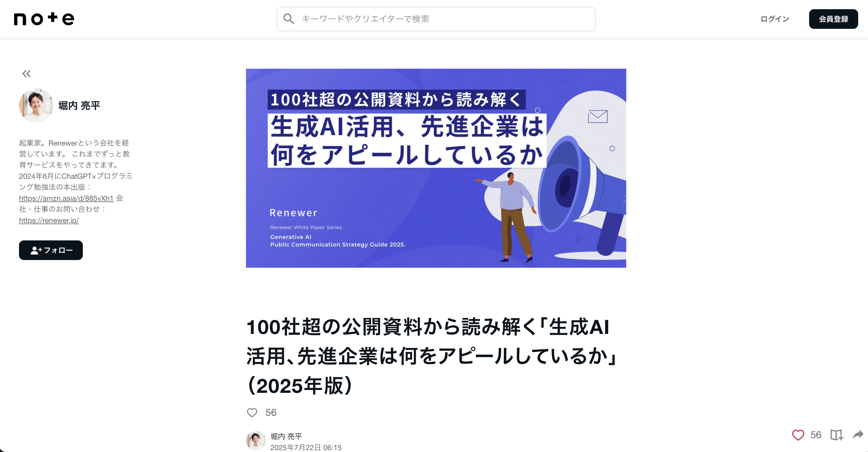
Task: Follow author with フォロー button
Action: (51, 250)
